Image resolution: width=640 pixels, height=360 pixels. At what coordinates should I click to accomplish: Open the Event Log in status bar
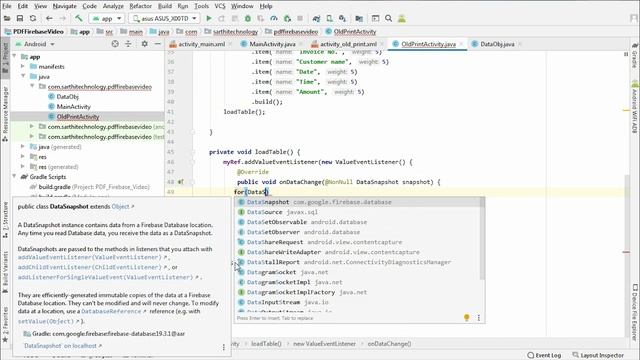544,356
